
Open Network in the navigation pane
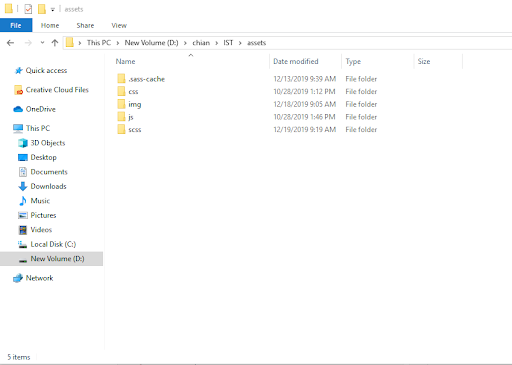click(x=39, y=278)
